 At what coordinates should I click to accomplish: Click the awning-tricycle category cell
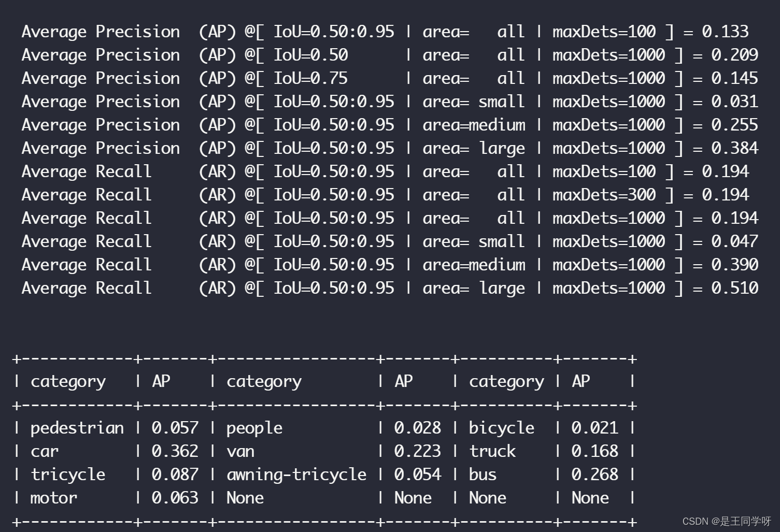click(296, 475)
